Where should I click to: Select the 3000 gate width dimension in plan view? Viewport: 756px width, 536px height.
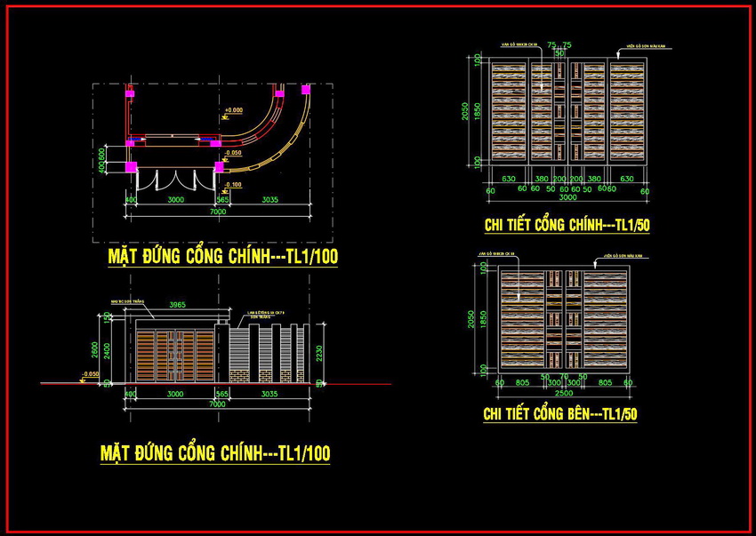click(x=176, y=200)
